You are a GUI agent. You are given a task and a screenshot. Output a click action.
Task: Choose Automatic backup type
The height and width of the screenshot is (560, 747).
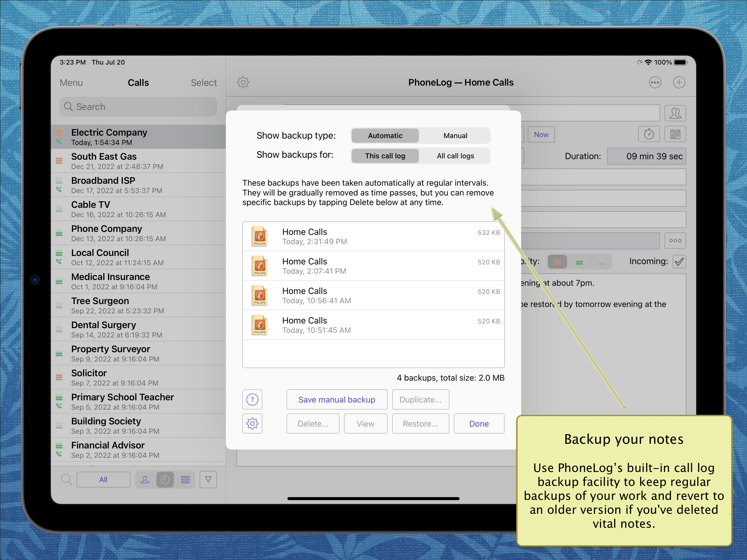tap(385, 135)
